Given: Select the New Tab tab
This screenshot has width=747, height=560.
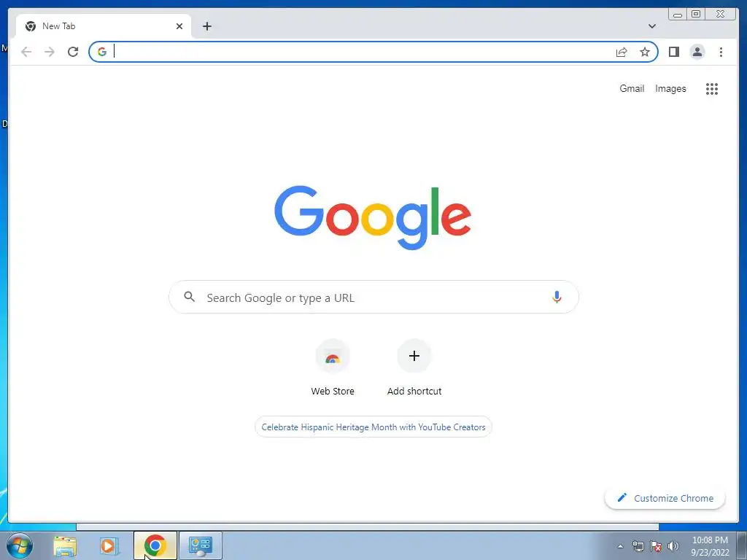Looking at the screenshot, I should point(104,26).
